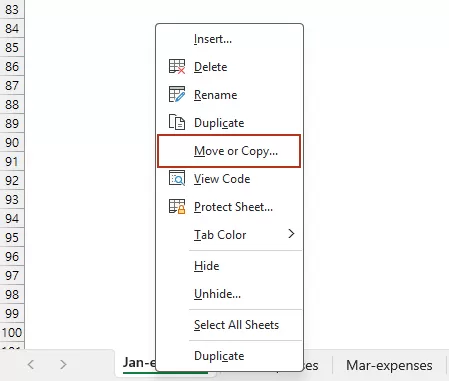Select row header 88
The height and width of the screenshot is (381, 449).
pyautogui.click(x=12, y=104)
